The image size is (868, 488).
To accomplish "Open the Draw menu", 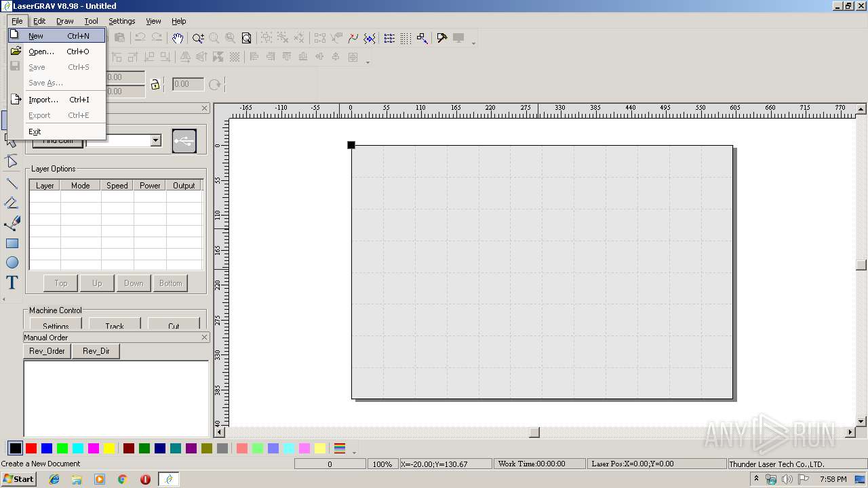I will [x=65, y=21].
